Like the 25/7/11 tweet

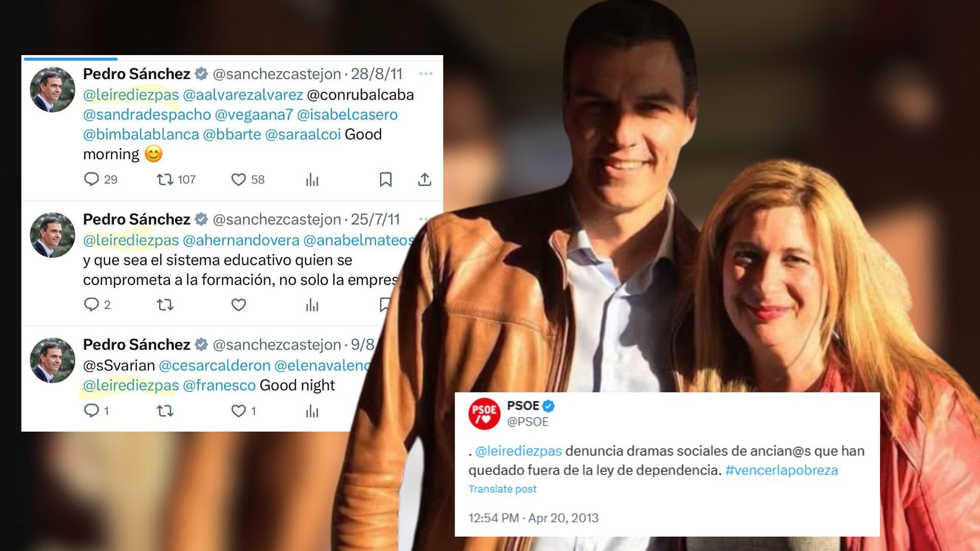coord(238,305)
